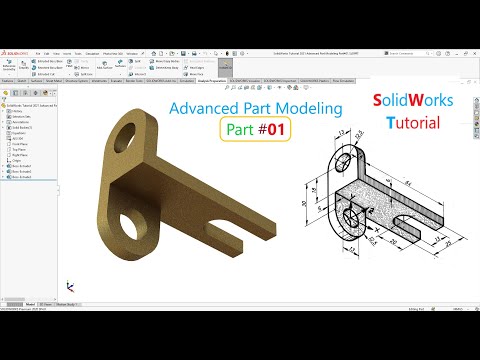Click the New document icon

(x=161, y=53)
